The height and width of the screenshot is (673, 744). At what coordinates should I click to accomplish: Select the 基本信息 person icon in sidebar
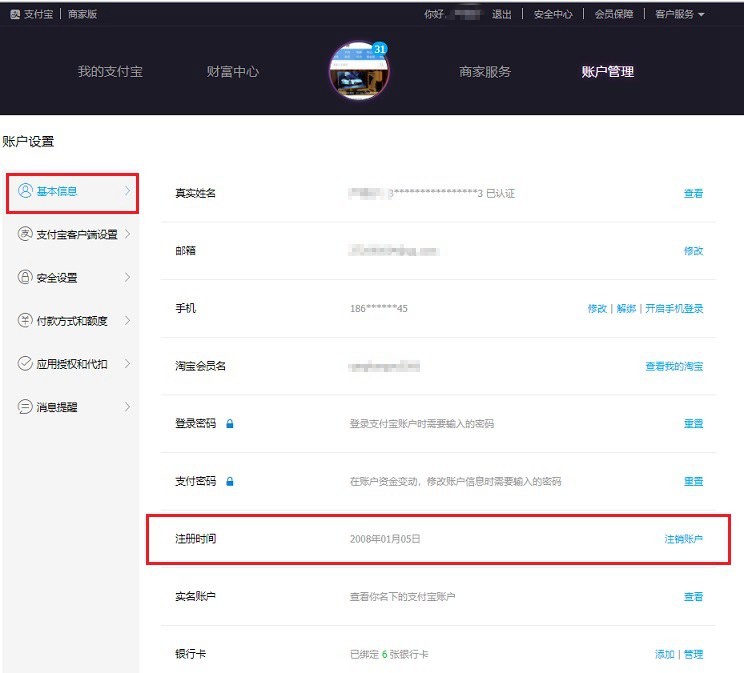[x=25, y=191]
